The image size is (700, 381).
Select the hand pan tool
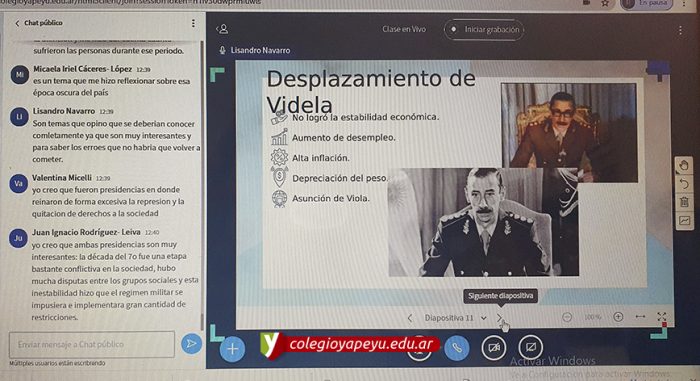683,166
